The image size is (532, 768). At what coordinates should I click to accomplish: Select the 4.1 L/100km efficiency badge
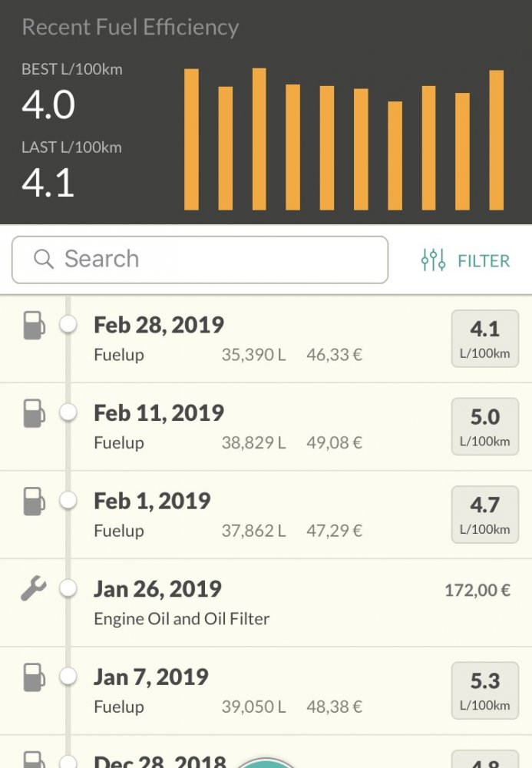pos(484,339)
